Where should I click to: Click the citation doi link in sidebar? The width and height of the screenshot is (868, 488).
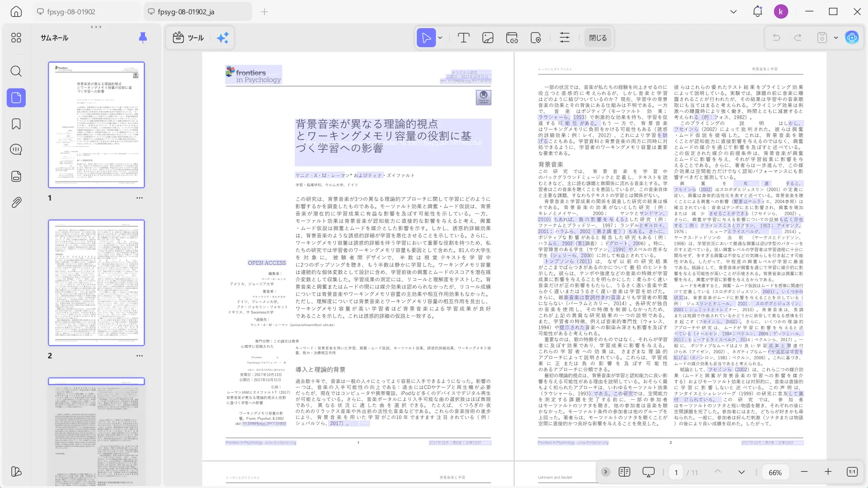coord(264,424)
